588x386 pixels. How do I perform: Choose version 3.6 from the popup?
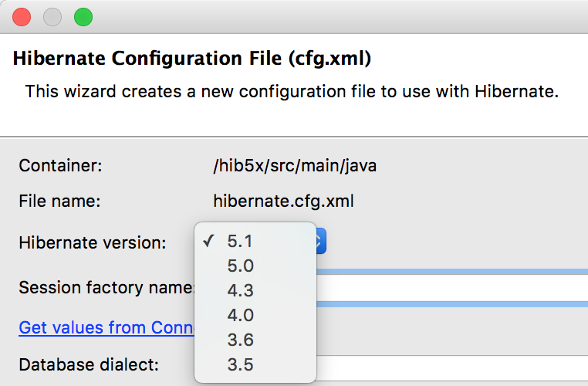(x=240, y=340)
